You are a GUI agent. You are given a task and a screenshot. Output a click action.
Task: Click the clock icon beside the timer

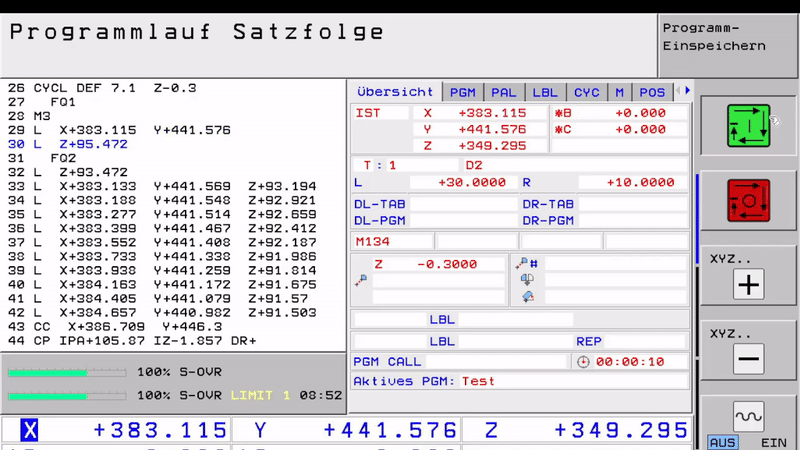pos(584,362)
